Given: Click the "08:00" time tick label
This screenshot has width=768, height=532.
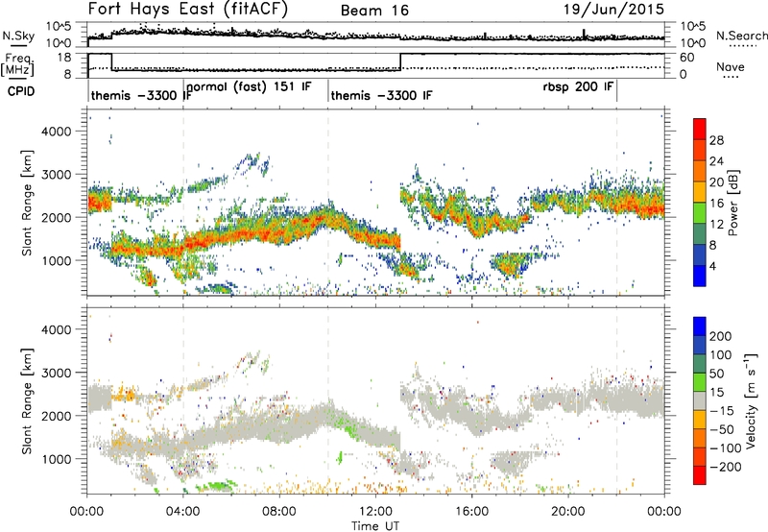Looking at the screenshot, I should pos(279,512).
